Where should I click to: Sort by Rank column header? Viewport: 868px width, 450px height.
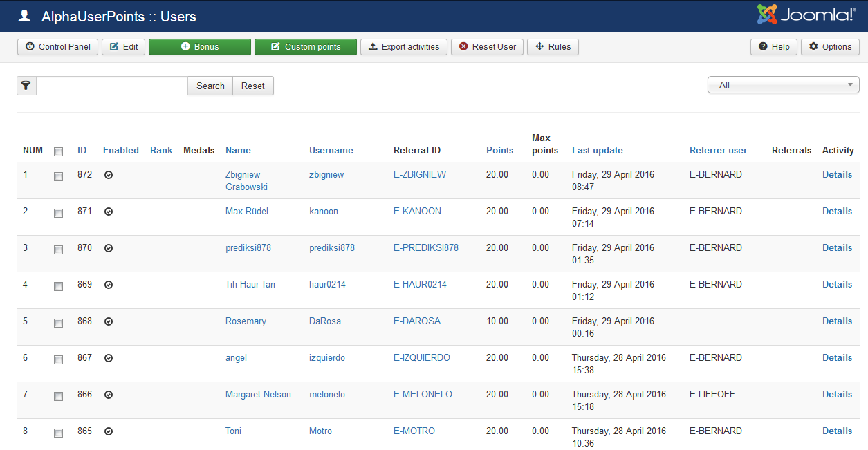(161, 150)
